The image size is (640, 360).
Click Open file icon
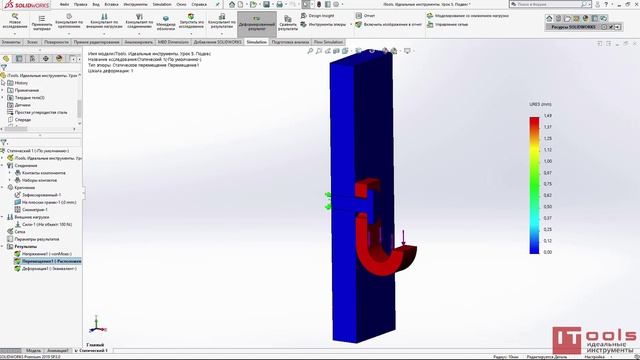(253, 4)
